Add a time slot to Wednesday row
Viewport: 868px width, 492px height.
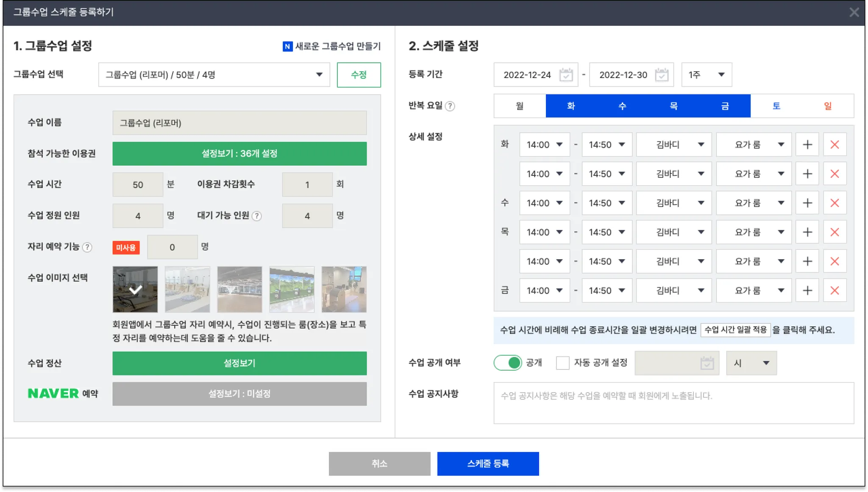pos(807,203)
